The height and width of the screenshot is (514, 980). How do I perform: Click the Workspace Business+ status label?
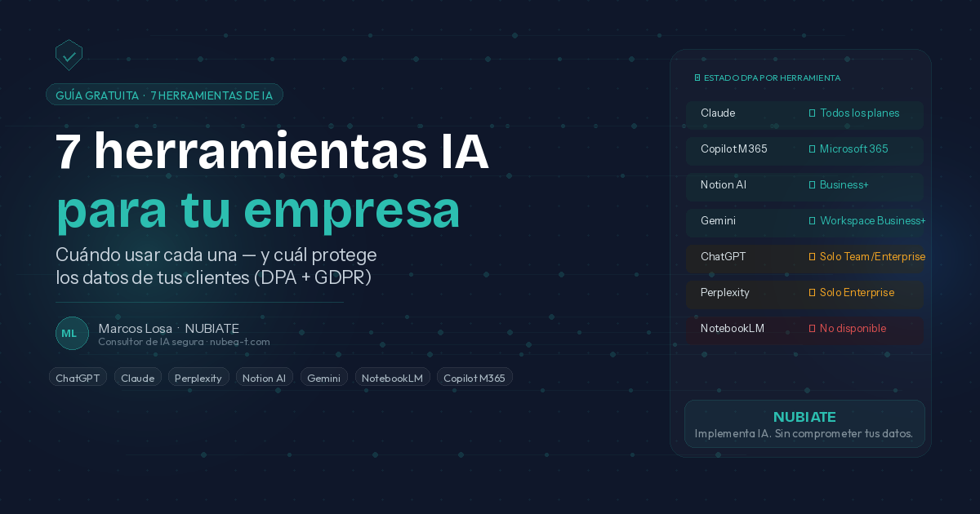pos(872,220)
